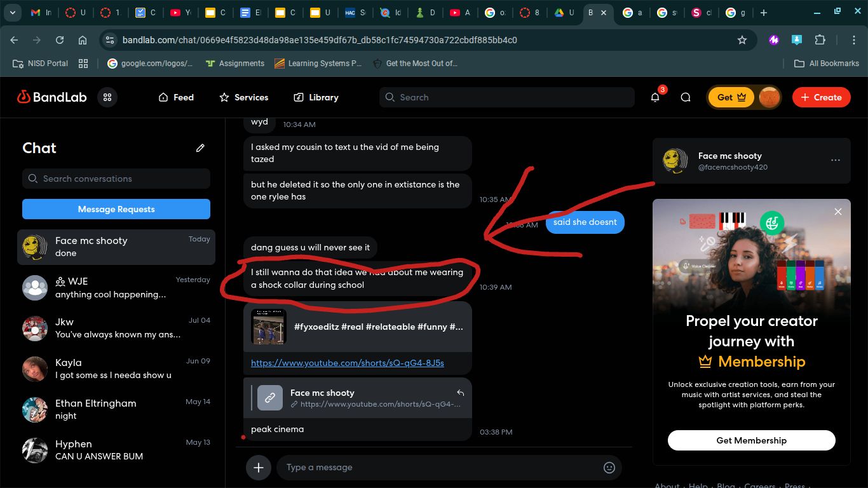Image resolution: width=868 pixels, height=488 pixels.
Task: Bookmark this page with the star icon
Action: point(742,40)
